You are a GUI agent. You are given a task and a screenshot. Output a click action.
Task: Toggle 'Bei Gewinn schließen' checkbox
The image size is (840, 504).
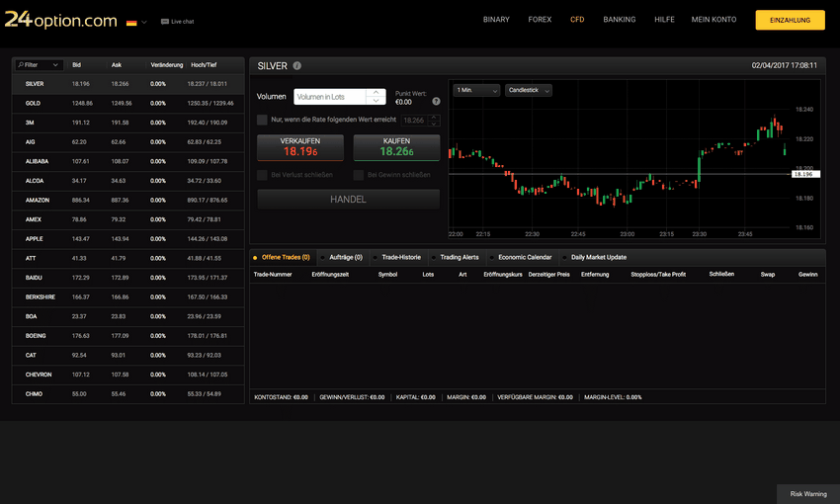tap(359, 175)
